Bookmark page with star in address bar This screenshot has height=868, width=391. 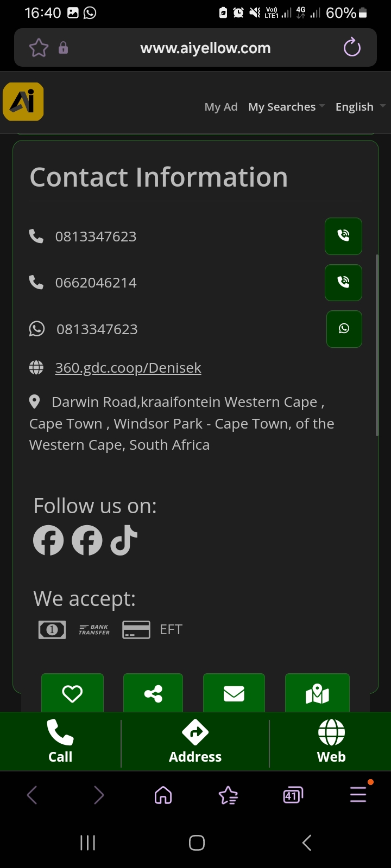(x=39, y=48)
